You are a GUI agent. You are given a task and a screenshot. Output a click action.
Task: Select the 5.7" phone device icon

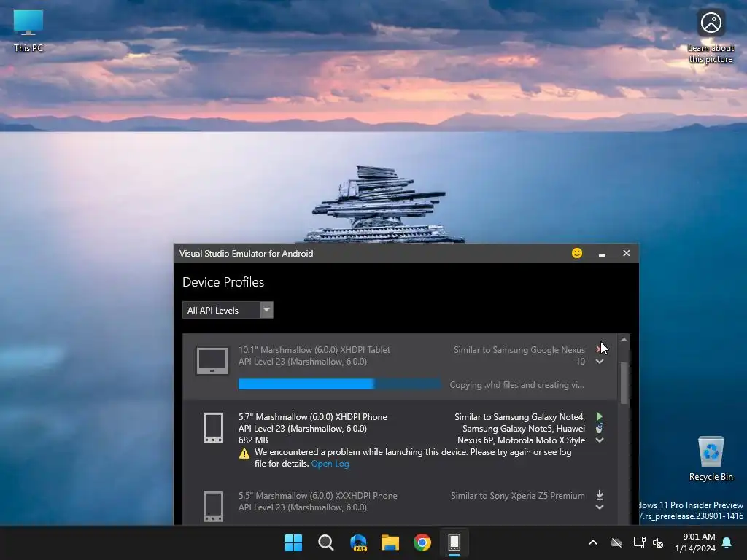point(213,428)
